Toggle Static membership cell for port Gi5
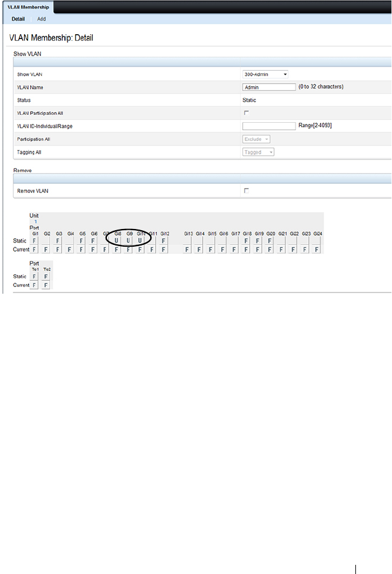Image resolution: width=392 pixels, height=574 pixels. (x=81, y=241)
